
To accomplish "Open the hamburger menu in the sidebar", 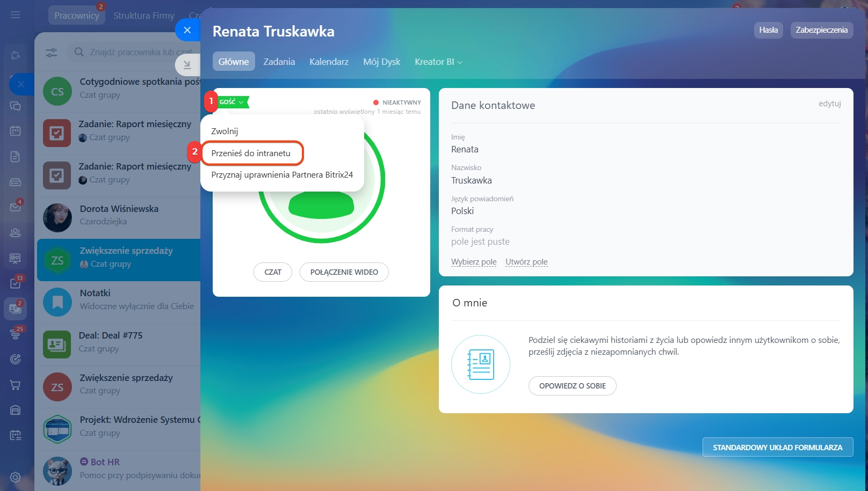I will click(x=15, y=15).
